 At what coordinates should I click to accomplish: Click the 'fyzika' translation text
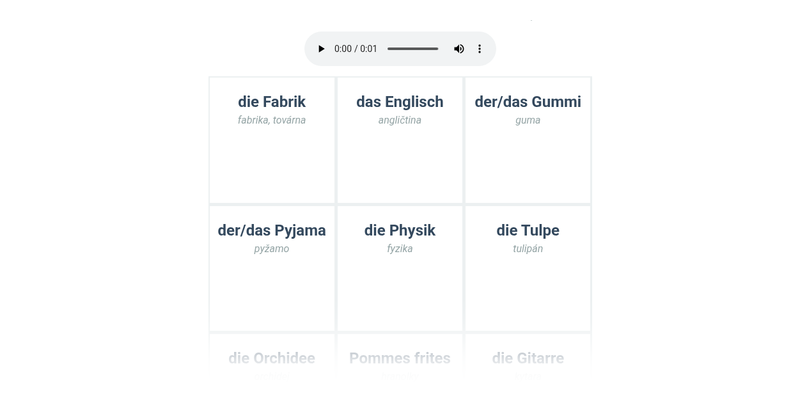click(x=400, y=249)
